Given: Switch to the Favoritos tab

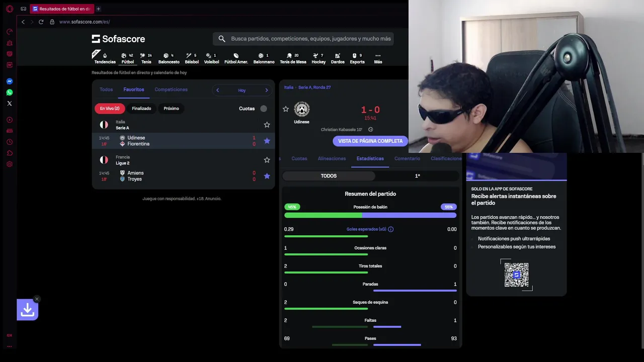Looking at the screenshot, I should (134, 89).
